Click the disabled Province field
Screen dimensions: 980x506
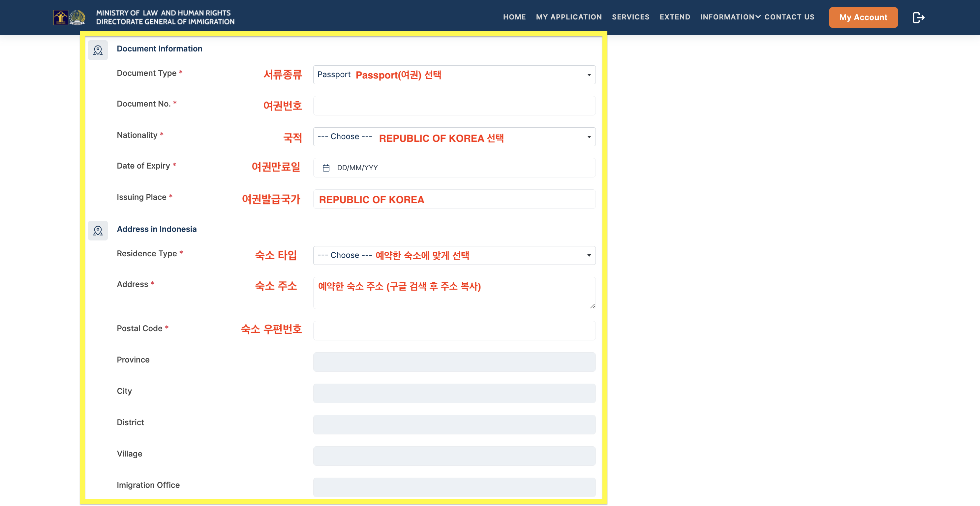point(454,362)
